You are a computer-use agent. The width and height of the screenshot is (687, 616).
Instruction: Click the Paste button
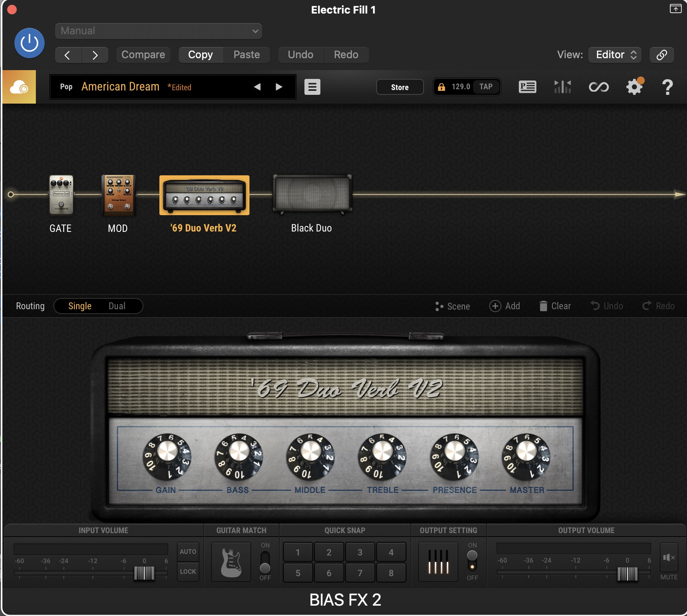(x=247, y=55)
